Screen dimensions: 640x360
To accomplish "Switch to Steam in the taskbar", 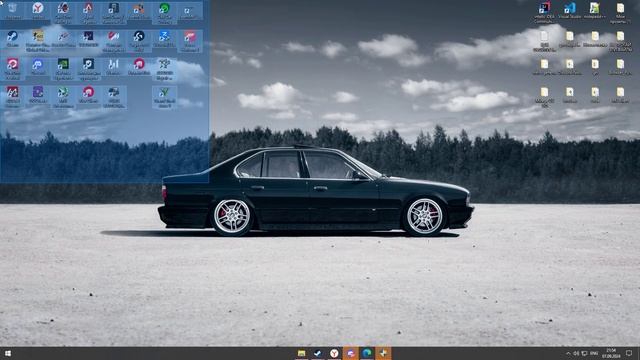I will (318, 353).
